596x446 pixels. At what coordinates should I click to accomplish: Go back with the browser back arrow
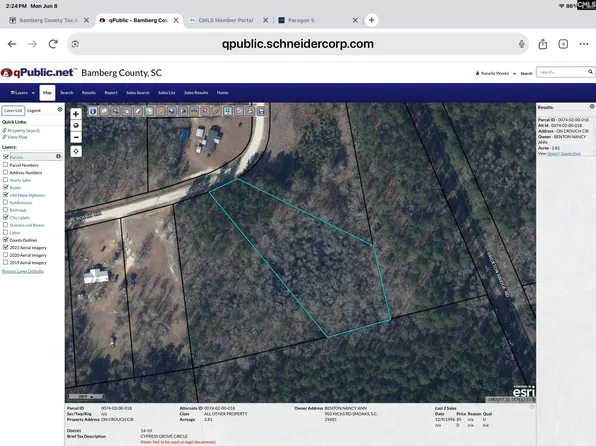click(x=12, y=44)
